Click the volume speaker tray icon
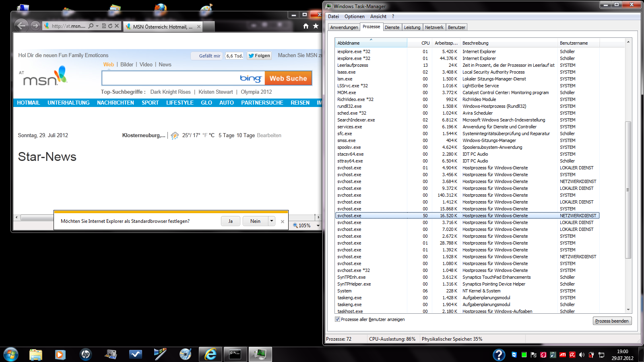Image resolution: width=644 pixels, height=362 pixels. pyautogui.click(x=582, y=355)
